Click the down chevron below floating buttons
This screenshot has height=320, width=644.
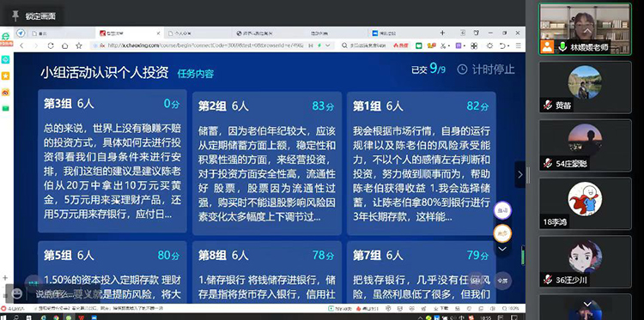point(502,249)
